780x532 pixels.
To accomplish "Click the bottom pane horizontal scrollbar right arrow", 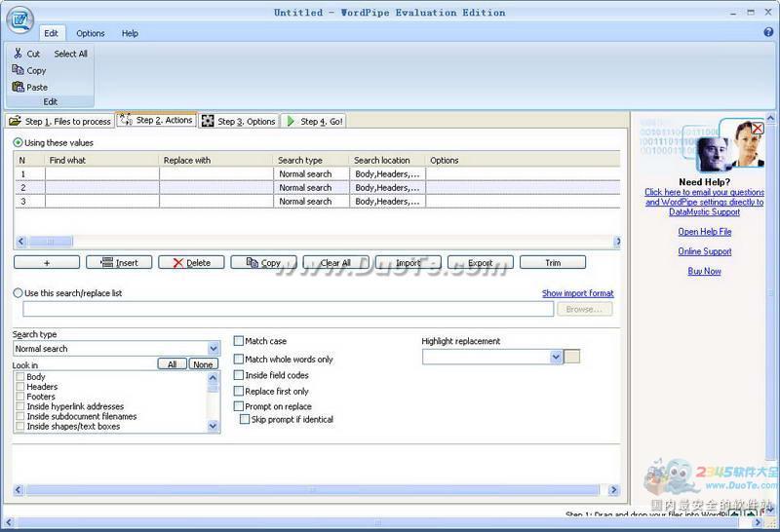I will pos(613,490).
